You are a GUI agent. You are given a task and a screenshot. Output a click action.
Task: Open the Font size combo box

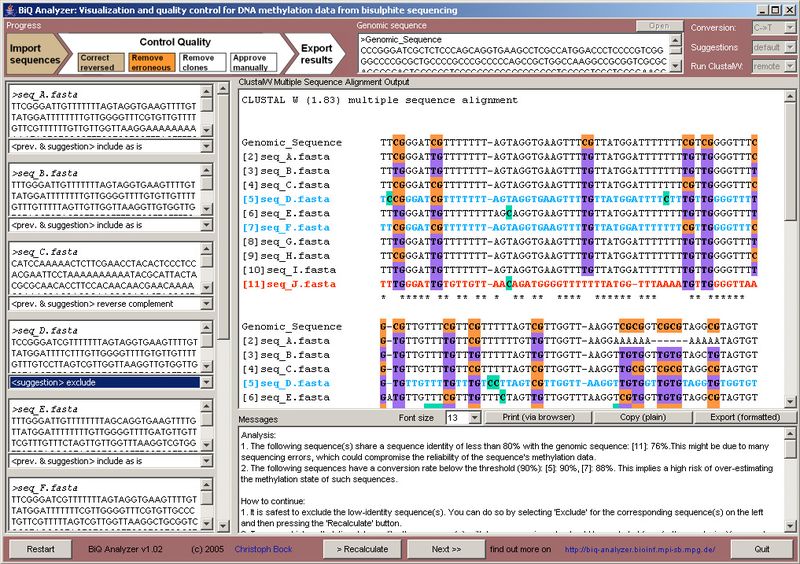(x=455, y=417)
